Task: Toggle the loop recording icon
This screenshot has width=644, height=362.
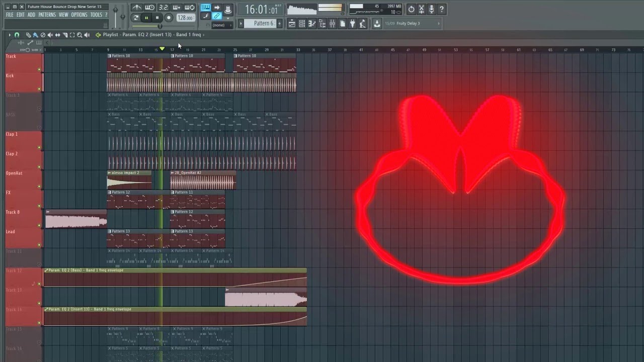Action: (x=189, y=8)
